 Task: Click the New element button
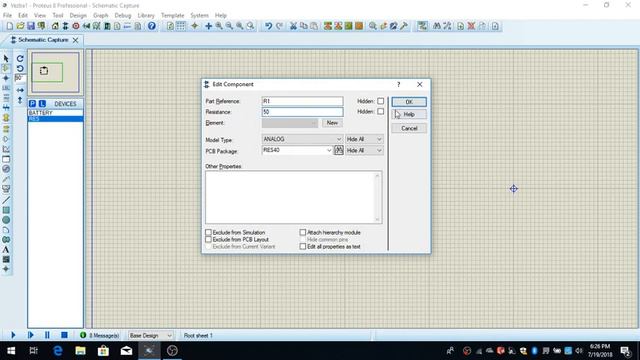pyautogui.click(x=332, y=123)
